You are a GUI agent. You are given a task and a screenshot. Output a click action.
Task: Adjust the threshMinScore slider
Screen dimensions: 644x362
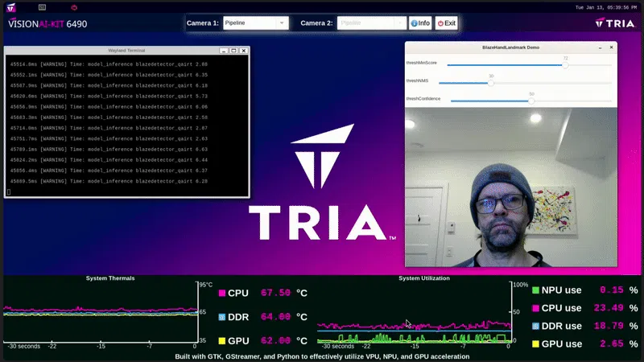click(529, 65)
